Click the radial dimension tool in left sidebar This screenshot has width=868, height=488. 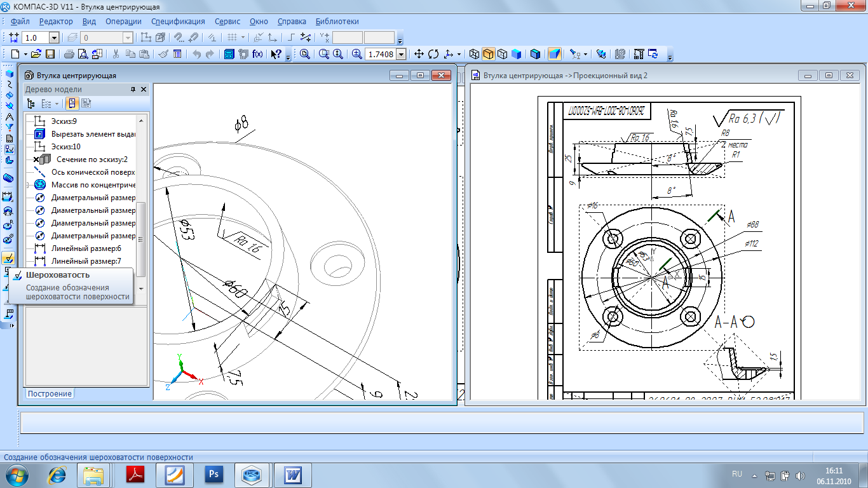pos(9,226)
